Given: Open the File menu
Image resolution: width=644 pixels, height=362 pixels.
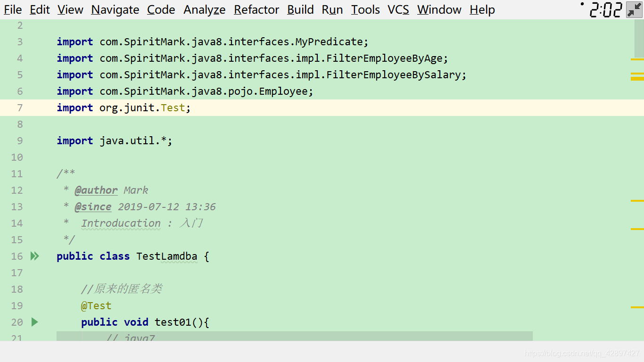Looking at the screenshot, I should pos(13,9).
